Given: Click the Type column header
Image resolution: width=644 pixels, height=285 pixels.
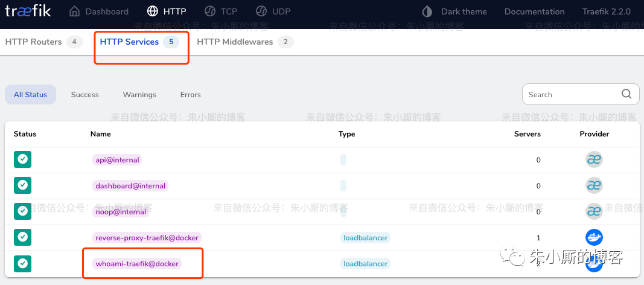Looking at the screenshot, I should pos(346,134).
